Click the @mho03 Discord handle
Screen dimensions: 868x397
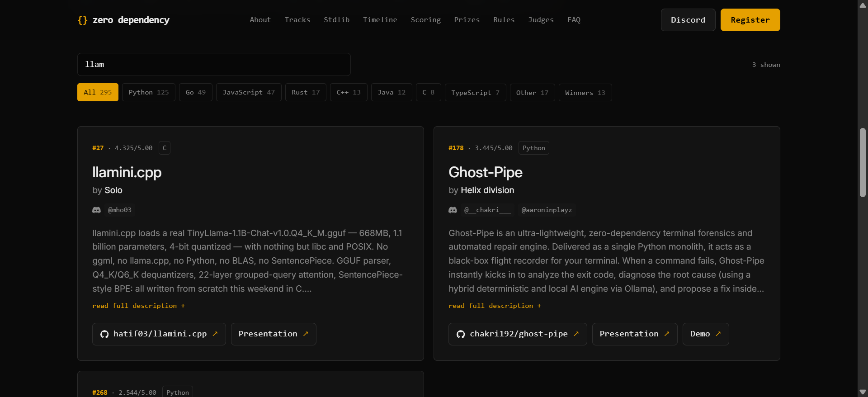click(120, 210)
